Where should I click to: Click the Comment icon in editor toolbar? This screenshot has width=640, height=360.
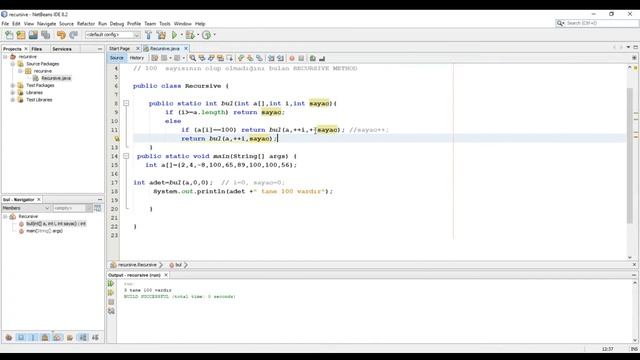313,58
